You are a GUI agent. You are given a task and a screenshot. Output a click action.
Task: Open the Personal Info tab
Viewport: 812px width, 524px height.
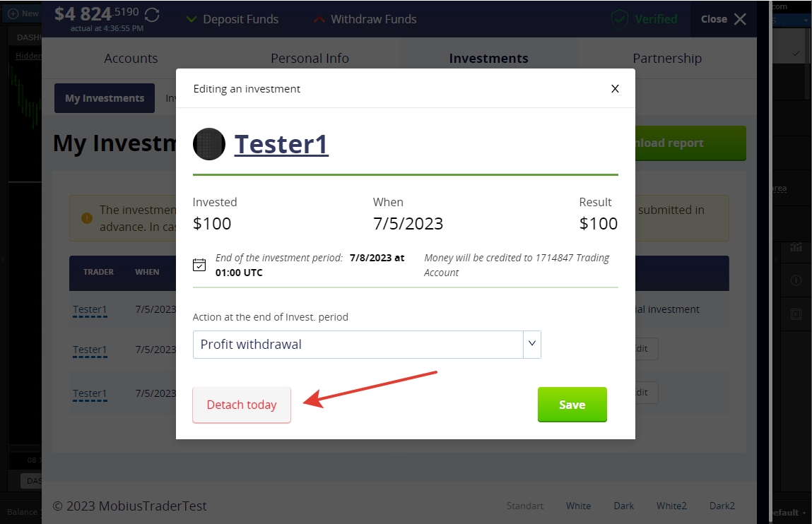[310, 59]
